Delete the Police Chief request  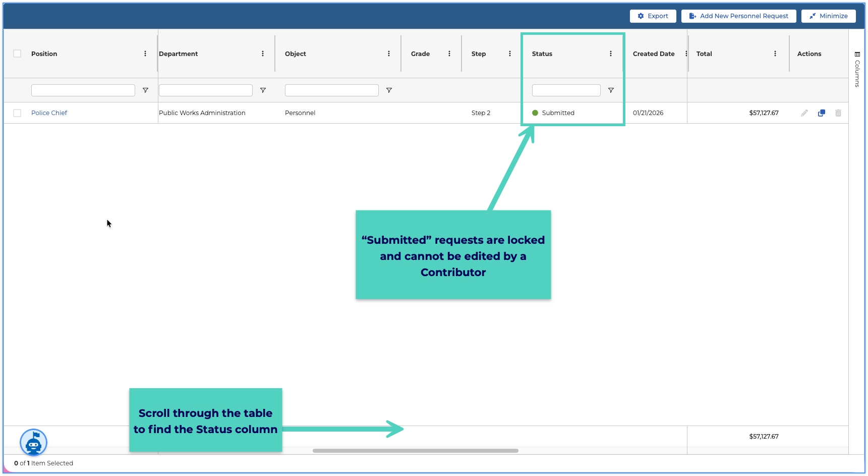pyautogui.click(x=838, y=113)
